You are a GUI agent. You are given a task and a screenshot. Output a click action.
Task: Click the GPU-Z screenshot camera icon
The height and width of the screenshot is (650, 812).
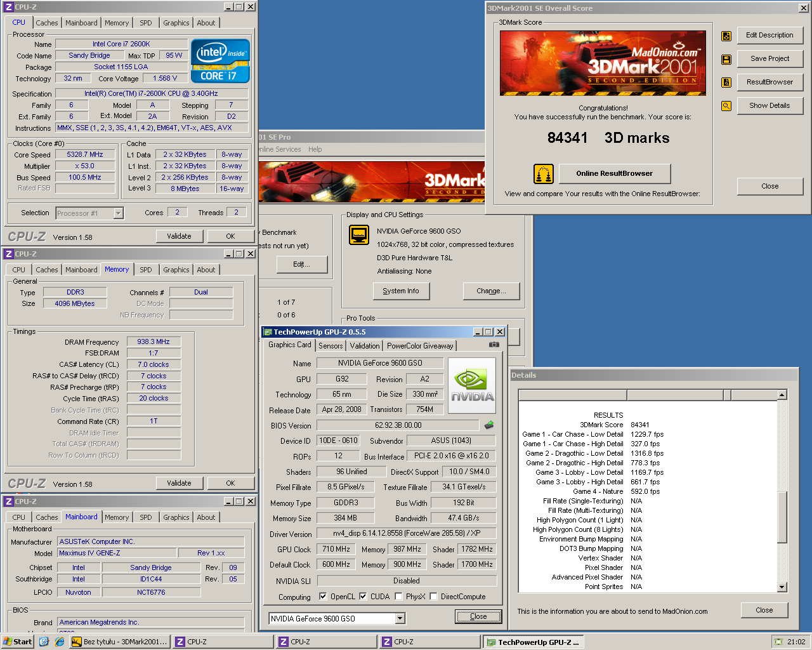[x=494, y=345]
